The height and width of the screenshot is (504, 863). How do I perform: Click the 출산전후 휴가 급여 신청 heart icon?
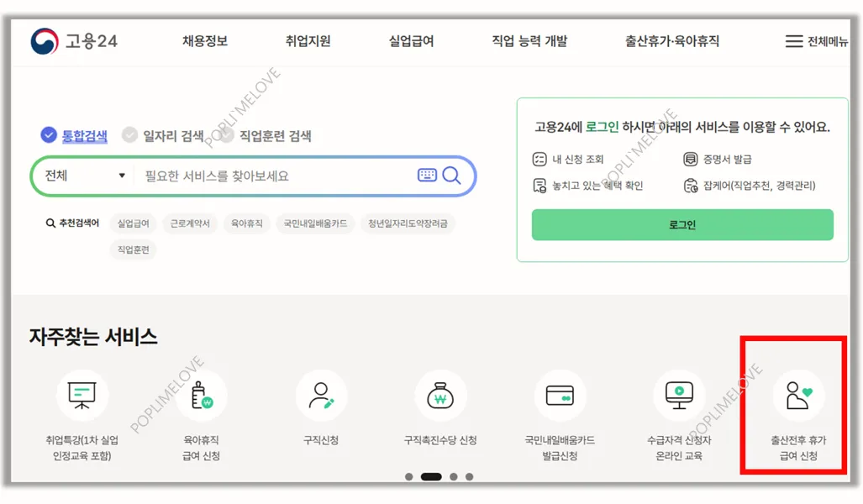pyautogui.click(x=798, y=395)
